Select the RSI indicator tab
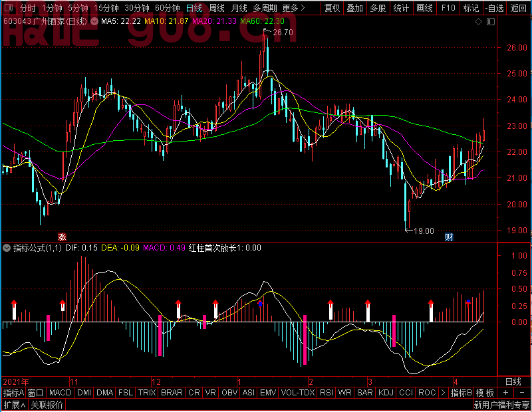 pos(327,393)
